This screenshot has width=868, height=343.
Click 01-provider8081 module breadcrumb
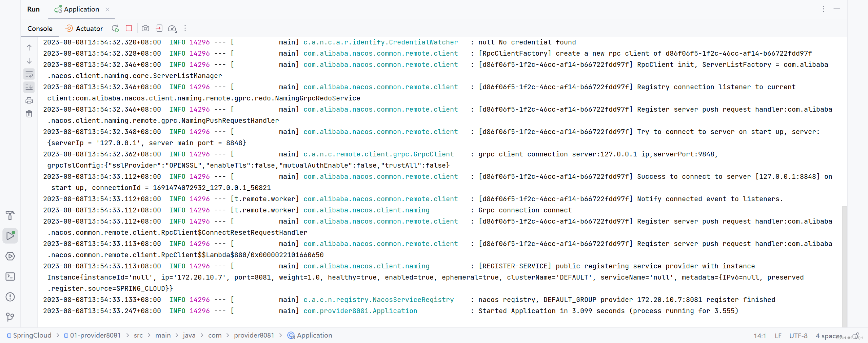(92, 335)
